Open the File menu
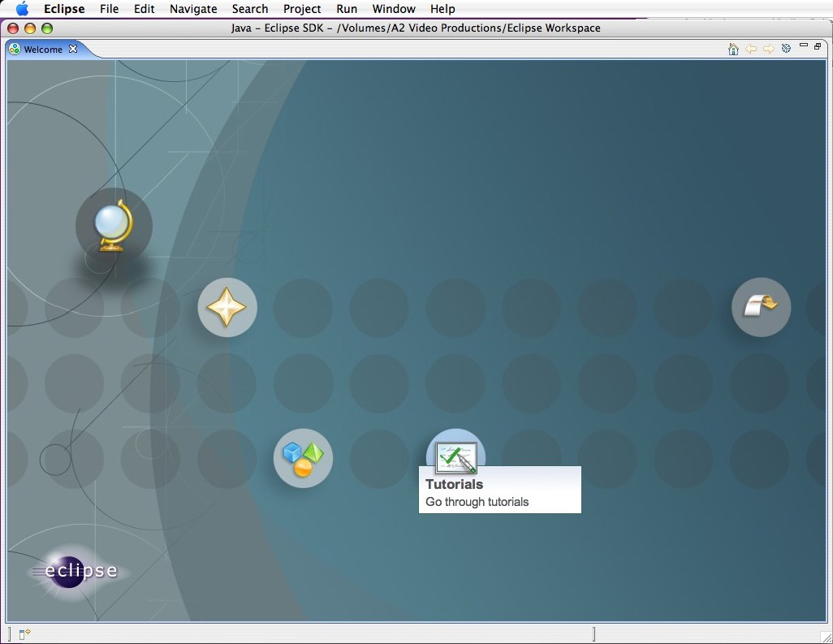 [109, 9]
